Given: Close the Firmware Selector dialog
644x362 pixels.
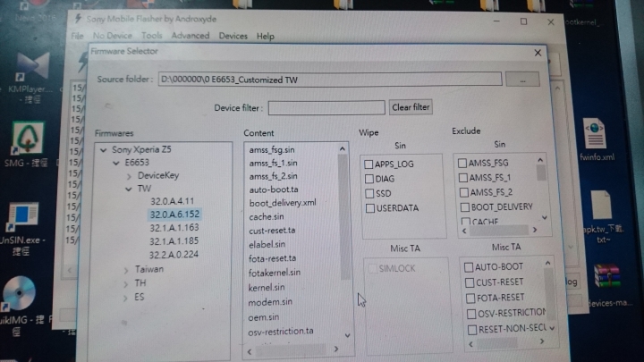Looking at the screenshot, I should tap(538, 53).
